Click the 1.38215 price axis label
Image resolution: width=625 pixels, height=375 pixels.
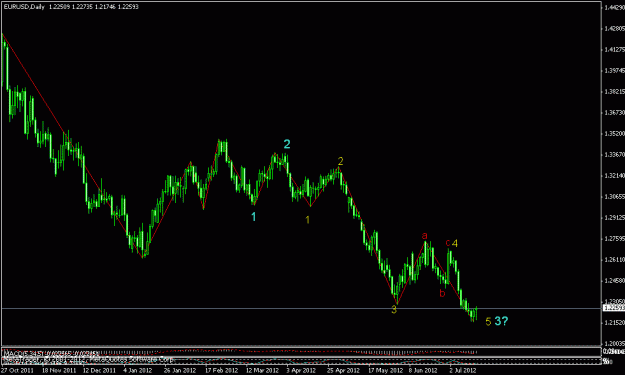(x=614, y=92)
